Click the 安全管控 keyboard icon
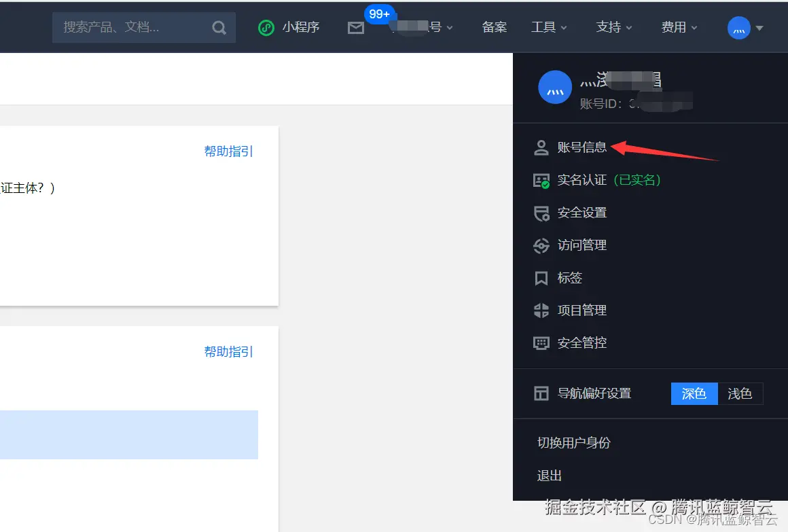This screenshot has width=788, height=532. tap(541, 343)
